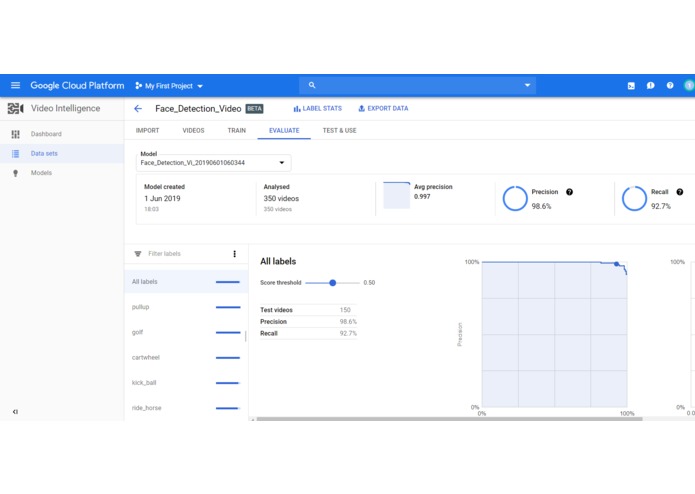Select the golf label

point(186,332)
